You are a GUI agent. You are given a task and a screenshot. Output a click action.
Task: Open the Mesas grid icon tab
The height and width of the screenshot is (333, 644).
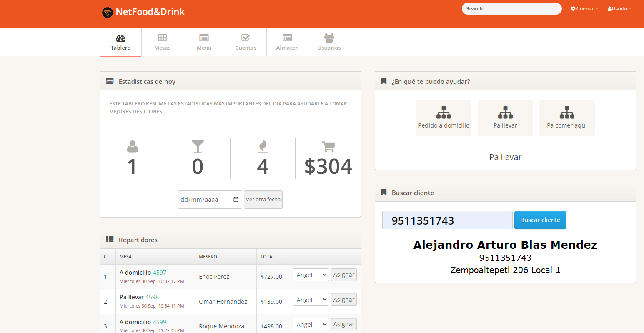tap(162, 38)
